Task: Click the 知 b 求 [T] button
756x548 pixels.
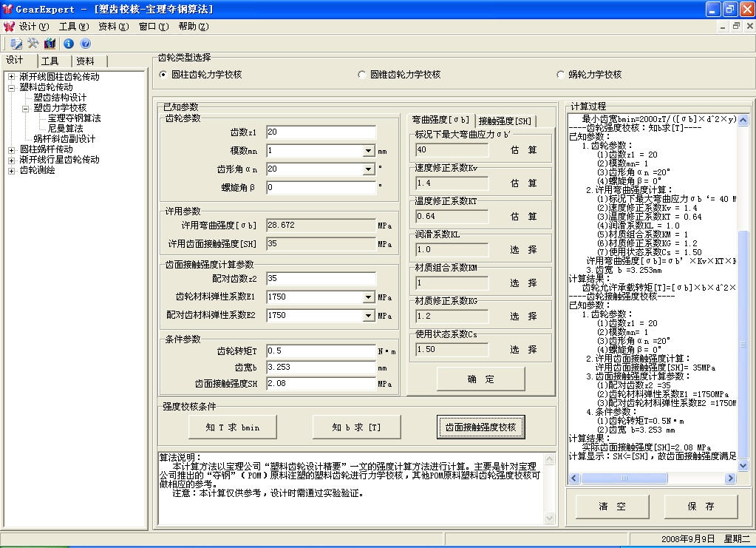Action: (x=357, y=427)
